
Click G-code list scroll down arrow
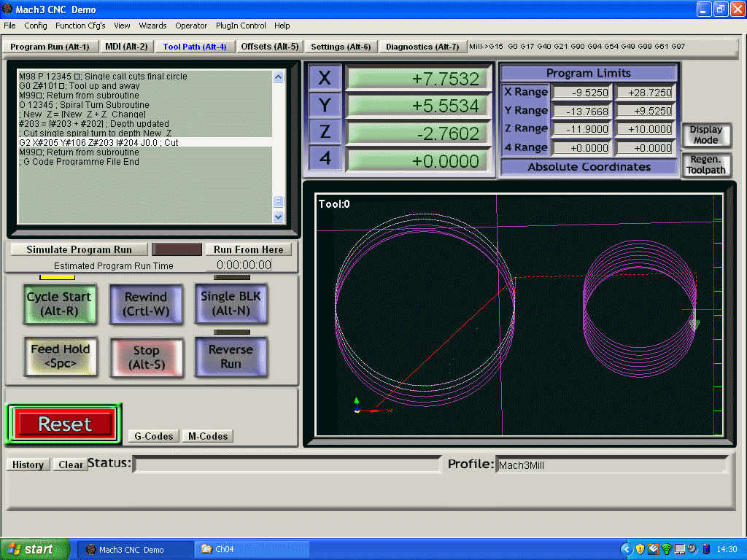click(279, 217)
